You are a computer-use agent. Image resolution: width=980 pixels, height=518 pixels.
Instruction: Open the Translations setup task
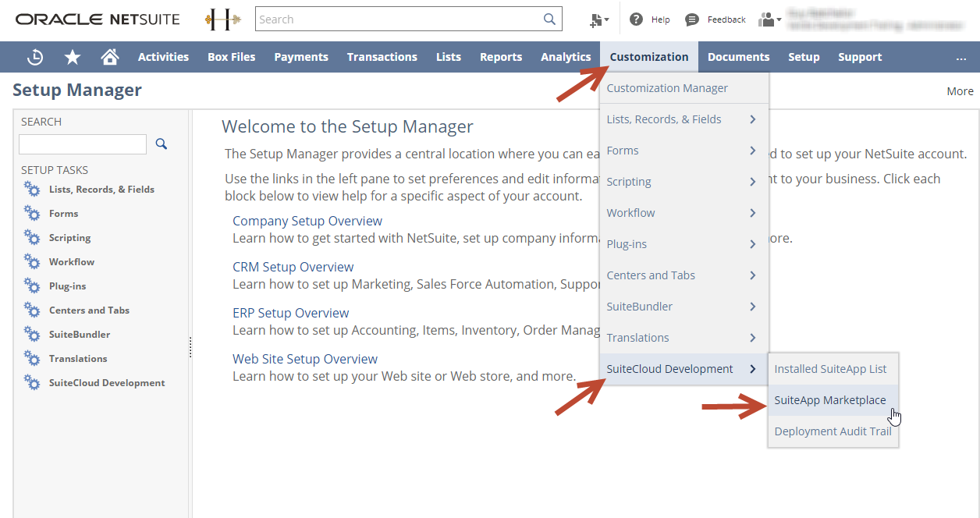click(x=78, y=359)
